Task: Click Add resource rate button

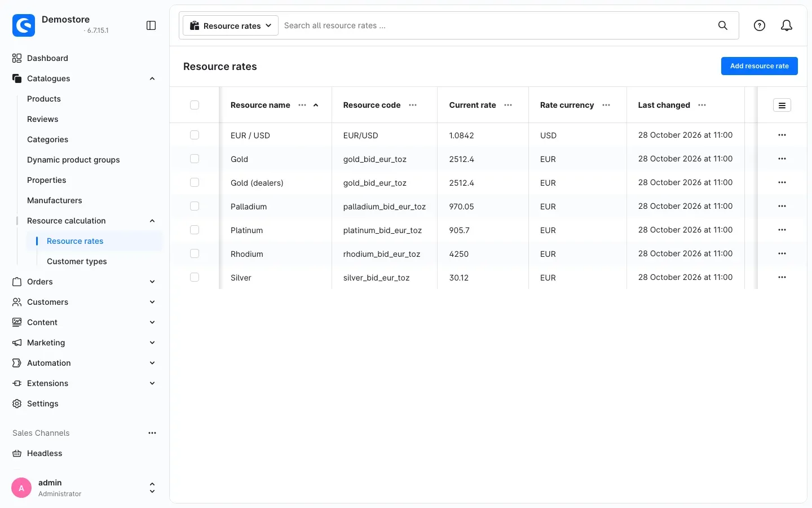Action: click(760, 66)
